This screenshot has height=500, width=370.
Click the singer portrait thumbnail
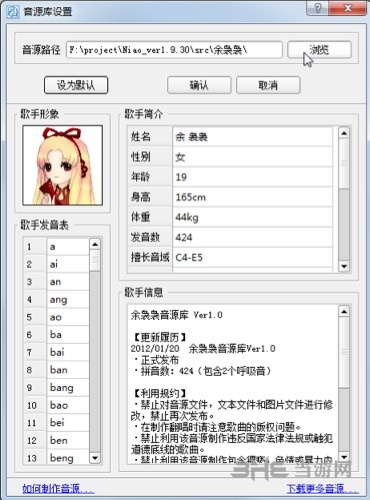point(63,165)
